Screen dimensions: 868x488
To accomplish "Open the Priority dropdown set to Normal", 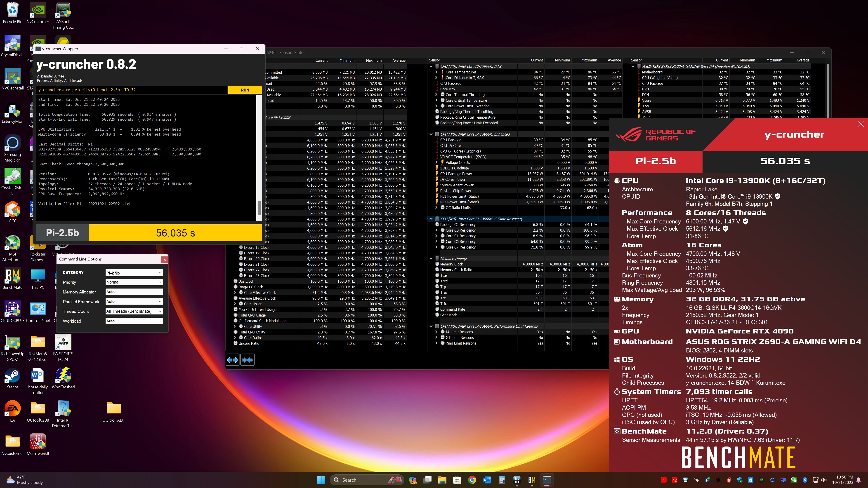I will coord(134,282).
